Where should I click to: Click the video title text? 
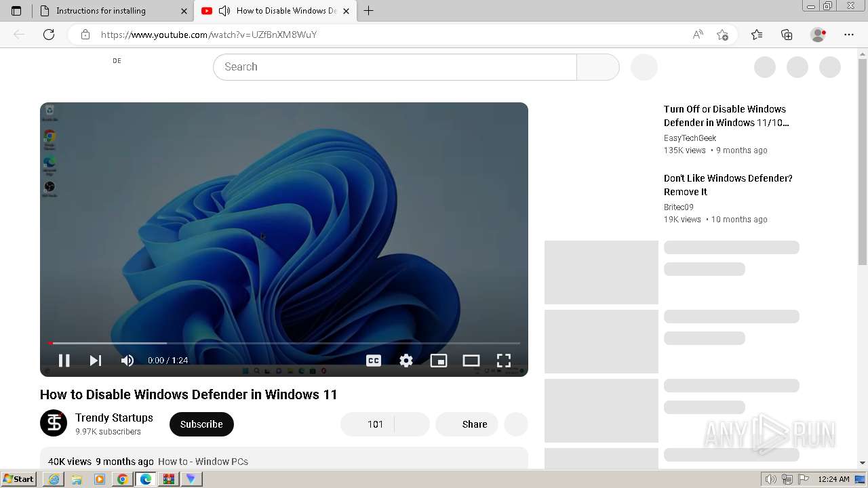point(189,394)
